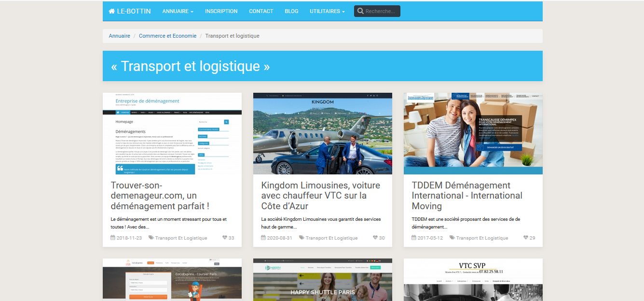Image resolution: width=644 pixels, height=301 pixels.
Task: Click the magnifier icon in search box
Action: tap(360, 11)
